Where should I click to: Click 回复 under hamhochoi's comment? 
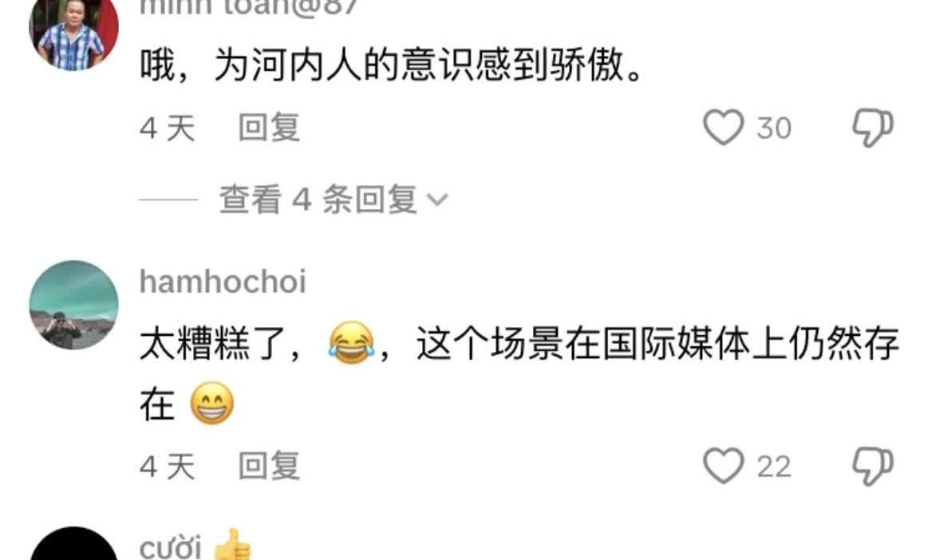[269, 466]
